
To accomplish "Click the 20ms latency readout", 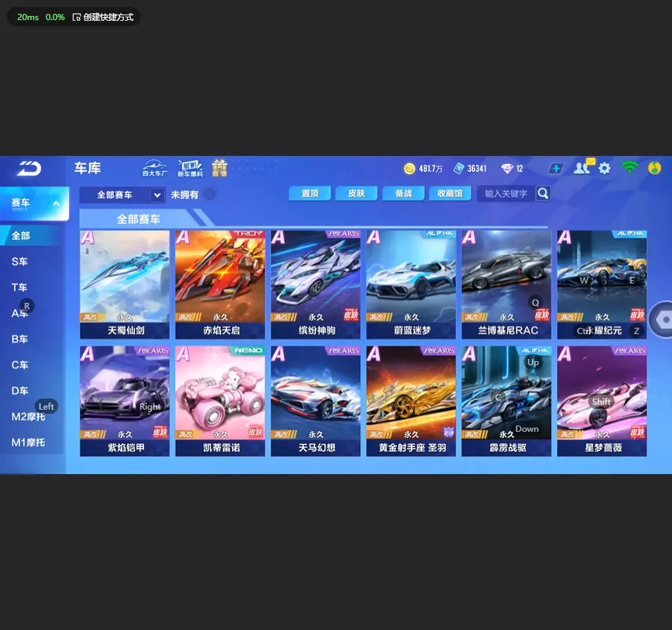I will pos(28,17).
